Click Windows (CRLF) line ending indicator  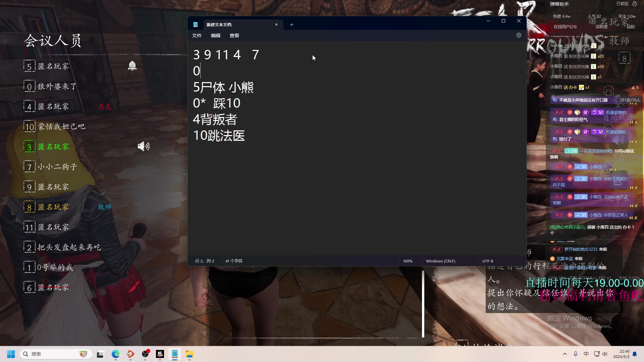click(x=440, y=261)
